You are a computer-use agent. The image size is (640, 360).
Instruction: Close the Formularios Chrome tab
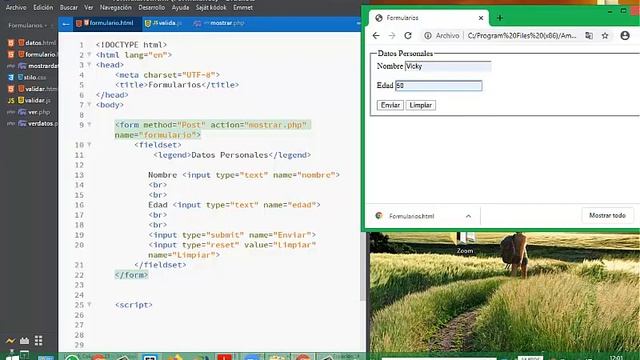point(481,18)
